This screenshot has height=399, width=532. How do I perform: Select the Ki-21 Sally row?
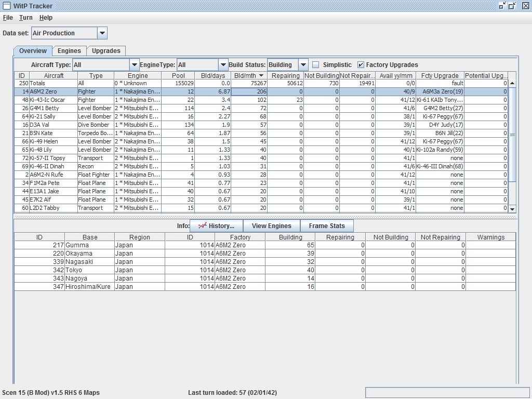[261, 116]
